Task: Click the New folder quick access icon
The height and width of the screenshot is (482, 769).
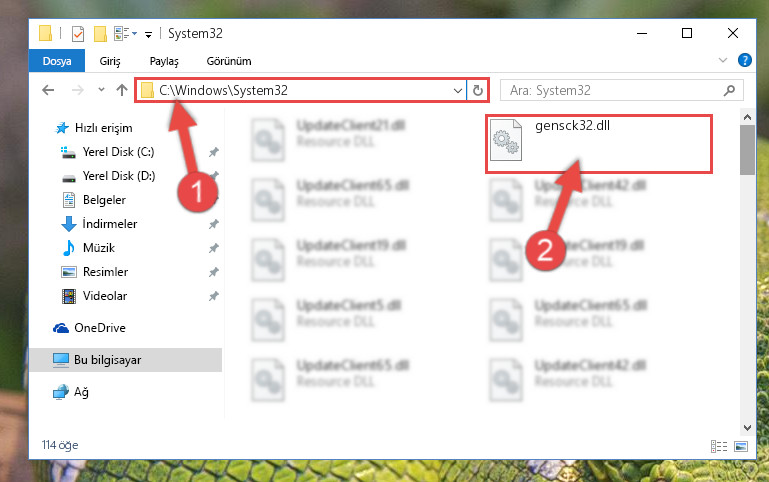Action: [x=100, y=34]
